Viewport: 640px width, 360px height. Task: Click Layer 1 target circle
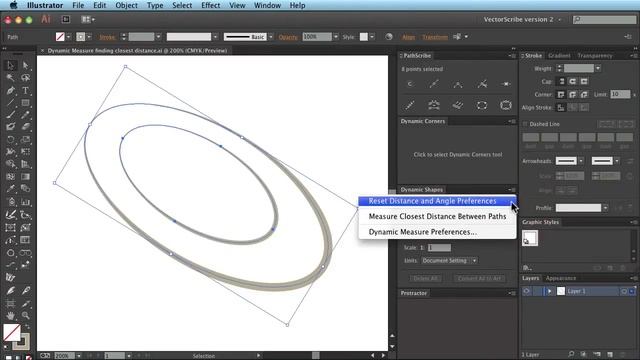[624, 291]
